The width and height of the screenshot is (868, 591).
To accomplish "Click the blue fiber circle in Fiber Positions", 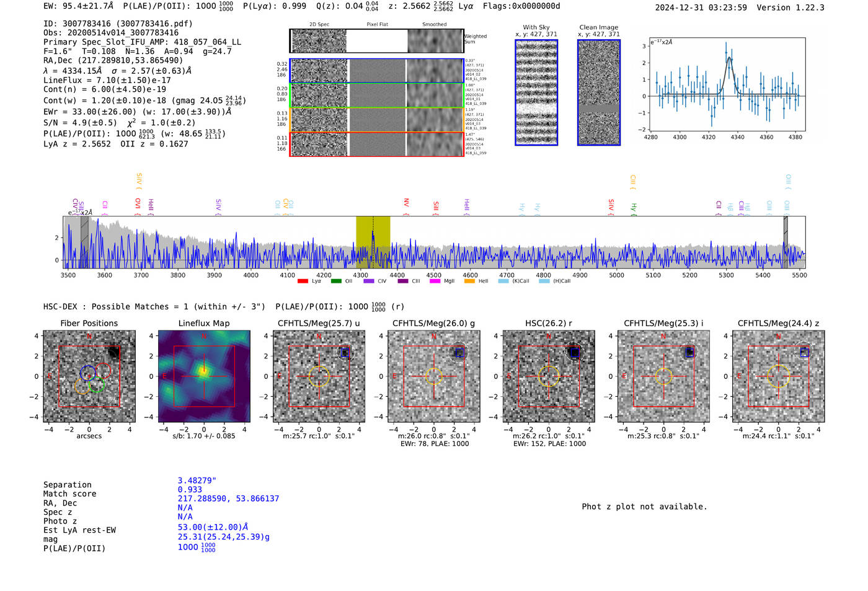I will (x=87, y=373).
